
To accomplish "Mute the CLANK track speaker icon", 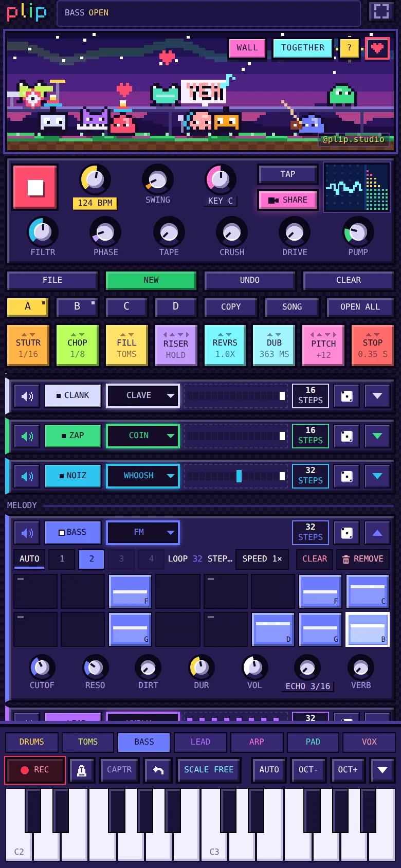I will point(27,396).
